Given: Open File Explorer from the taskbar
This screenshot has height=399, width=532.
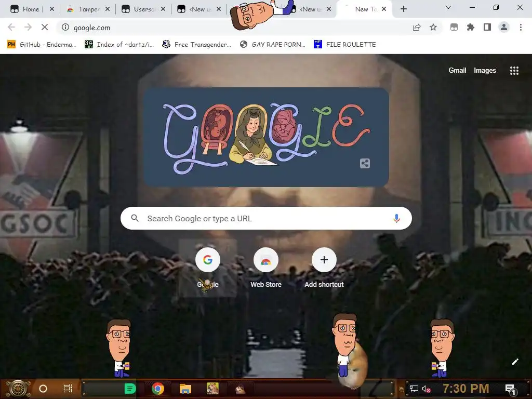Looking at the screenshot, I should pyautogui.click(x=185, y=389).
